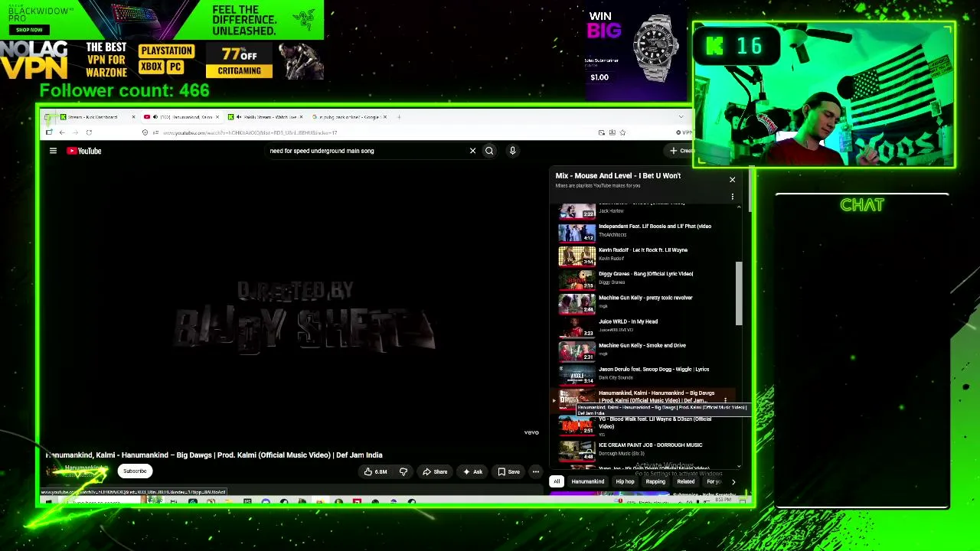Open a new browser tab
The image size is (980, 551).
pos(399,117)
